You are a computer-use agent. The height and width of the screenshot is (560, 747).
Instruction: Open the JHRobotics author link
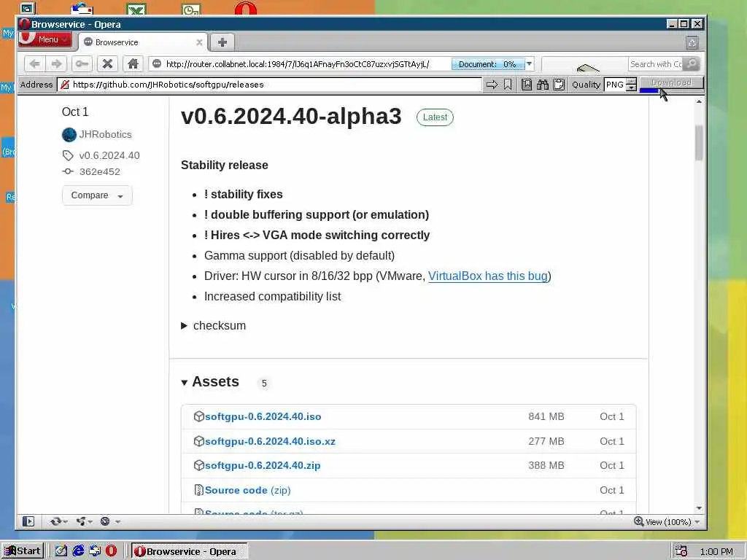(x=105, y=135)
